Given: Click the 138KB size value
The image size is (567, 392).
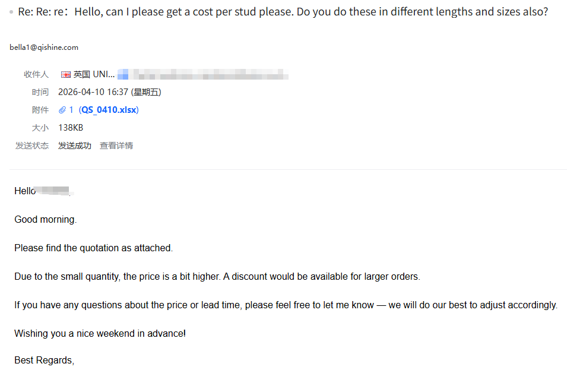Looking at the screenshot, I should tap(71, 128).
